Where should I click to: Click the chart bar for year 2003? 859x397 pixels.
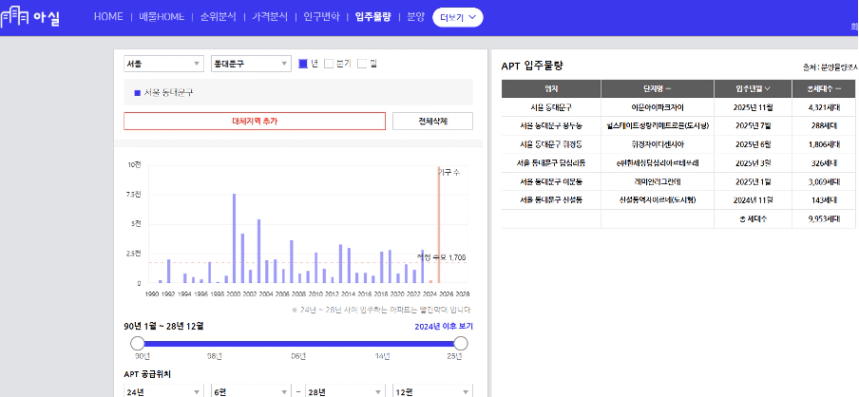click(x=259, y=251)
